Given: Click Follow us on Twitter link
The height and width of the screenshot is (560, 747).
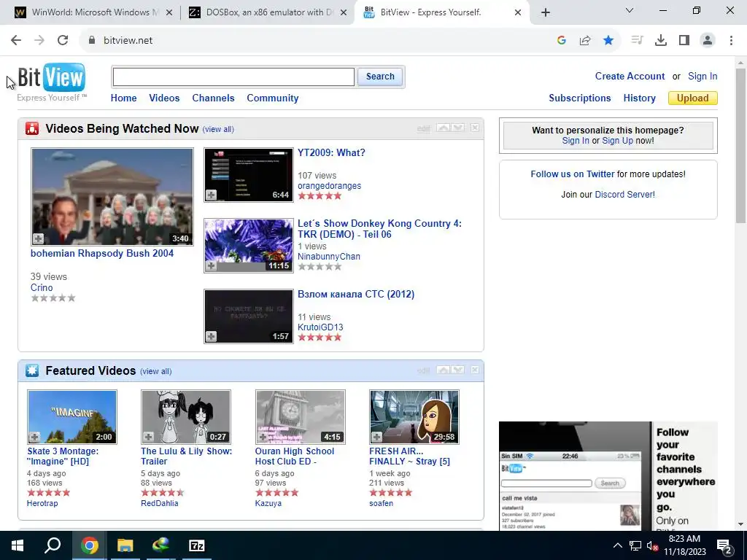Looking at the screenshot, I should (573, 174).
